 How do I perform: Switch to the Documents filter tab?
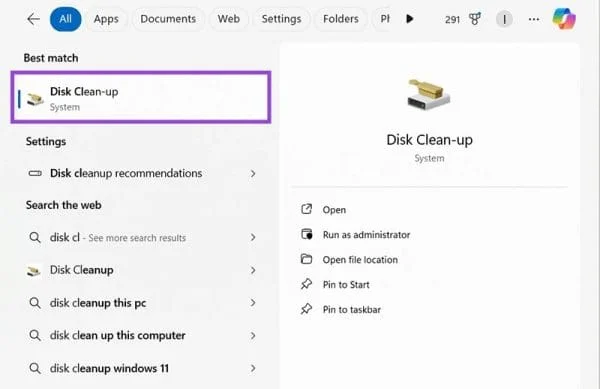168,19
